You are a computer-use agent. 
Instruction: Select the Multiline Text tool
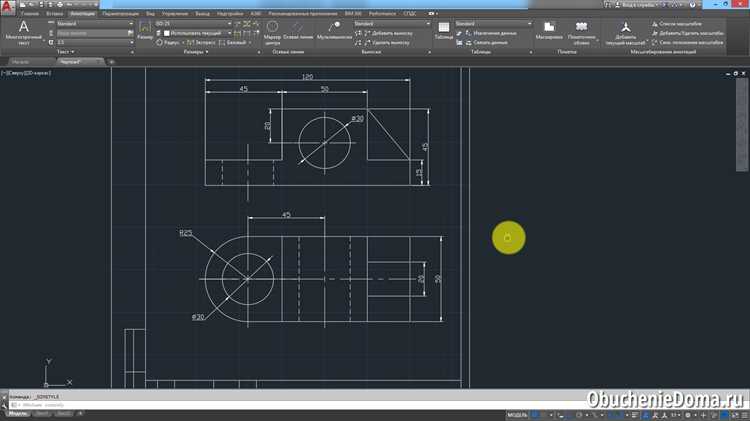tap(23, 32)
